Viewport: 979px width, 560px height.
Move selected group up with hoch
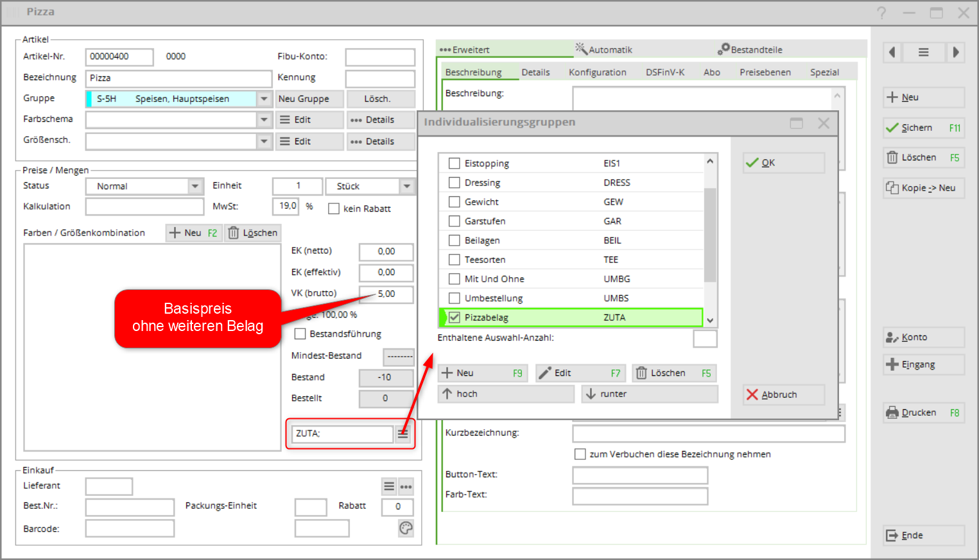pos(505,394)
